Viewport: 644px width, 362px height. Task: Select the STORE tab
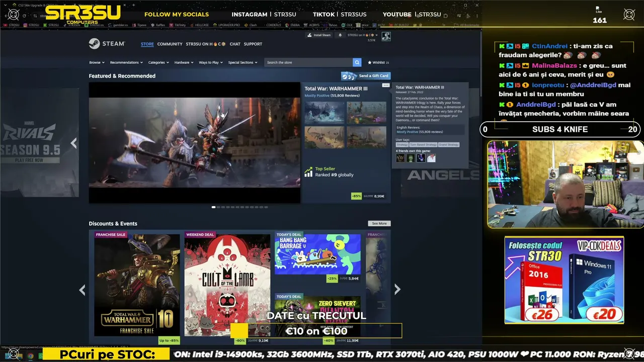tap(147, 44)
